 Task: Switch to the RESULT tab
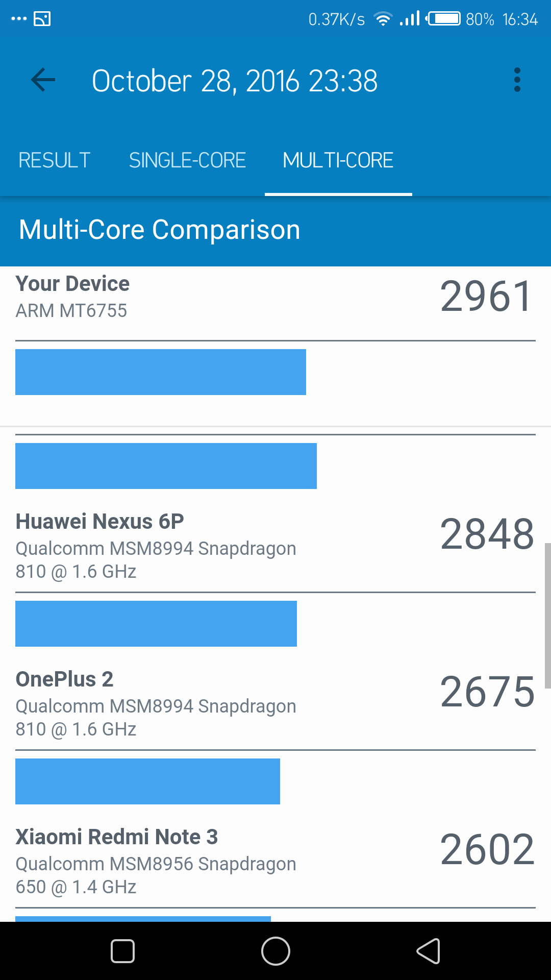55,160
